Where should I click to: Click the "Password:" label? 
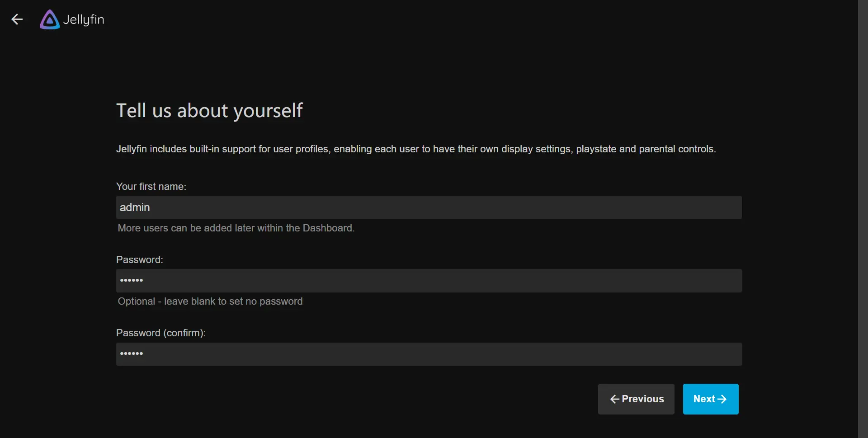[139, 260]
